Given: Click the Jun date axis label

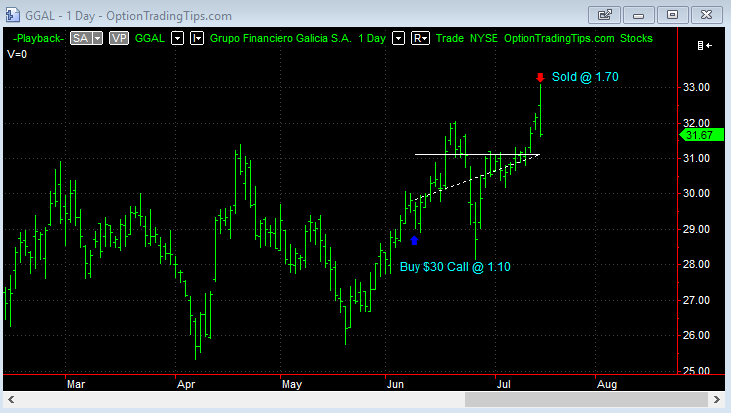Looking at the screenshot, I should click(x=395, y=384).
